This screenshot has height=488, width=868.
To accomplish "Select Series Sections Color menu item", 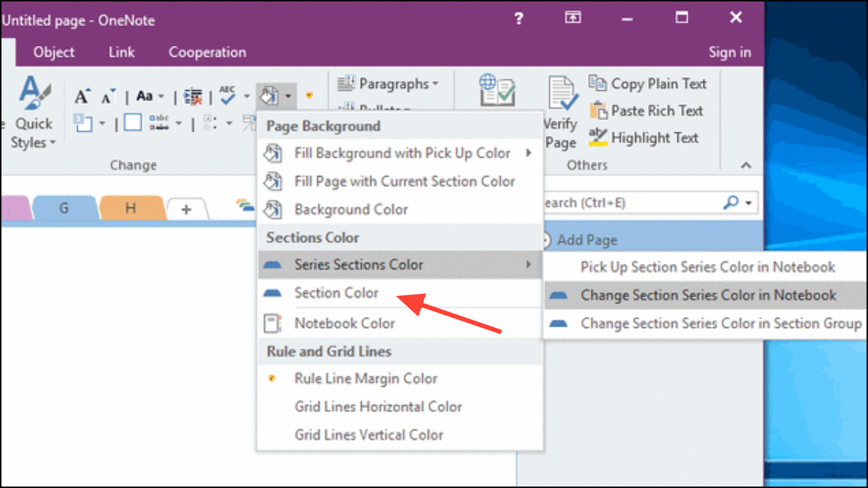I will click(399, 265).
